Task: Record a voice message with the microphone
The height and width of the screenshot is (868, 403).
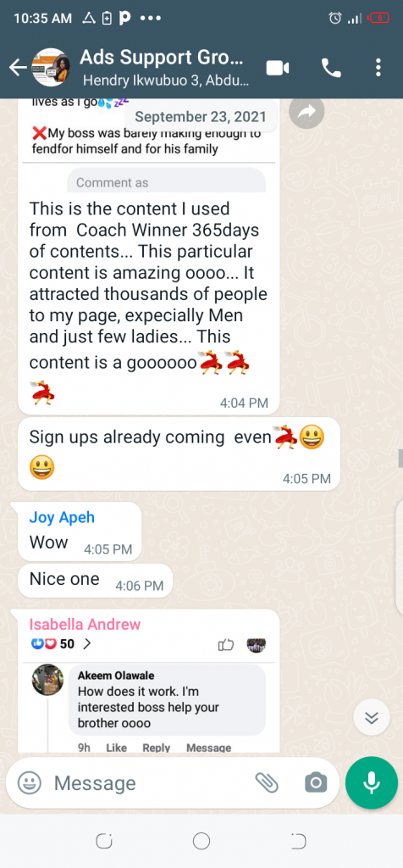Action: (372, 782)
